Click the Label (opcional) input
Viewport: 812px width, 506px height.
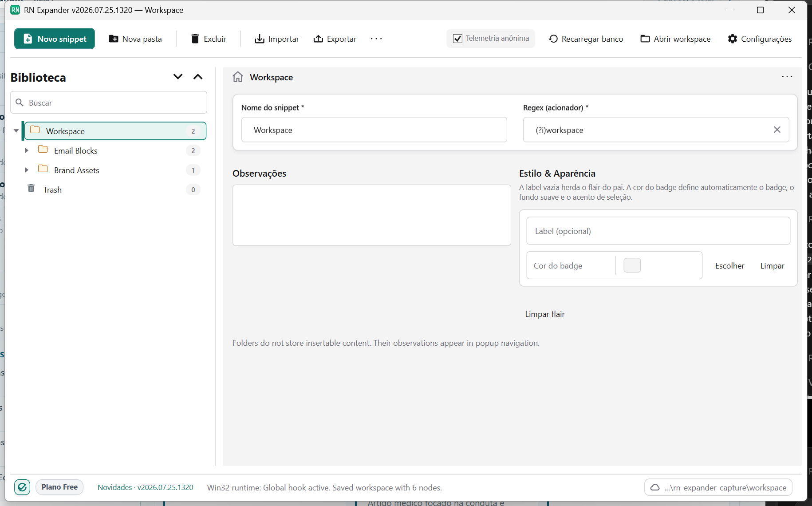point(658,231)
